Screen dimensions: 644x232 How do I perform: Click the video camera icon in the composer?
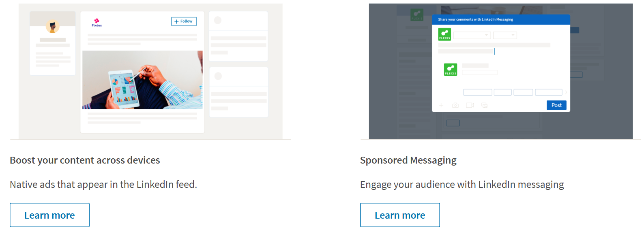point(470,105)
